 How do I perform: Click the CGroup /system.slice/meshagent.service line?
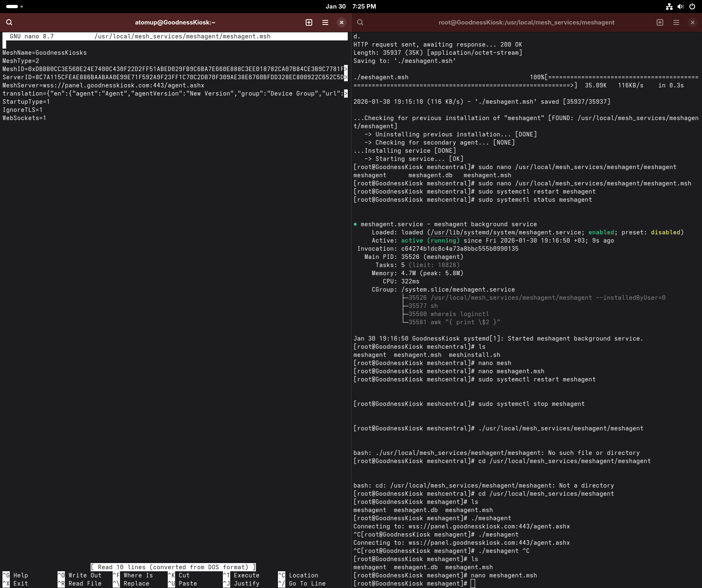(443, 290)
